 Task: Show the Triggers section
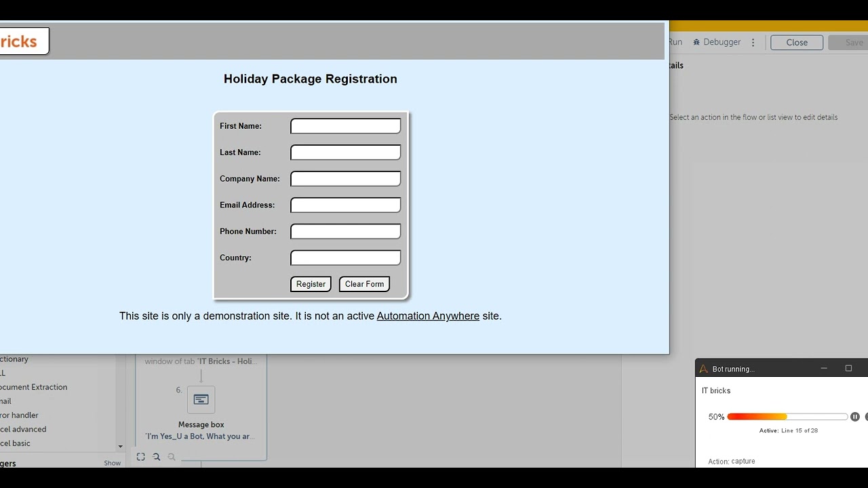coord(112,464)
